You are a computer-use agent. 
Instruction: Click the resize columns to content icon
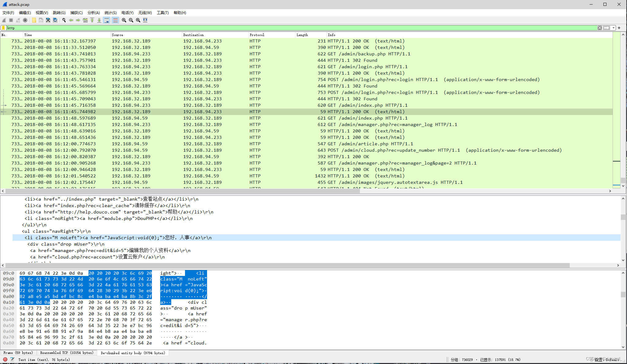point(145,20)
